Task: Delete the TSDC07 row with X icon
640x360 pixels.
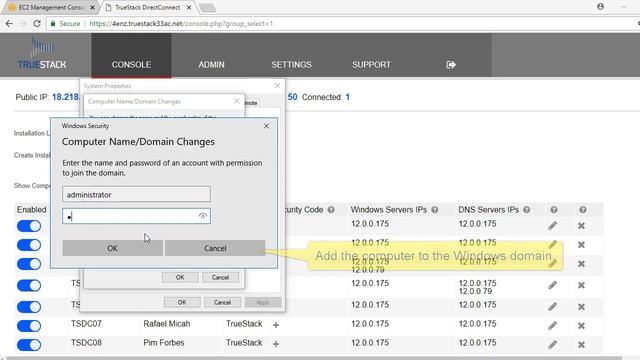Action: [x=582, y=326]
